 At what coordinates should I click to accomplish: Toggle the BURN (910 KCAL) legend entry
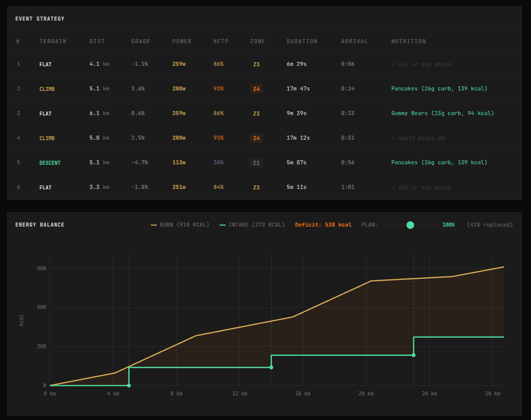[x=180, y=225]
